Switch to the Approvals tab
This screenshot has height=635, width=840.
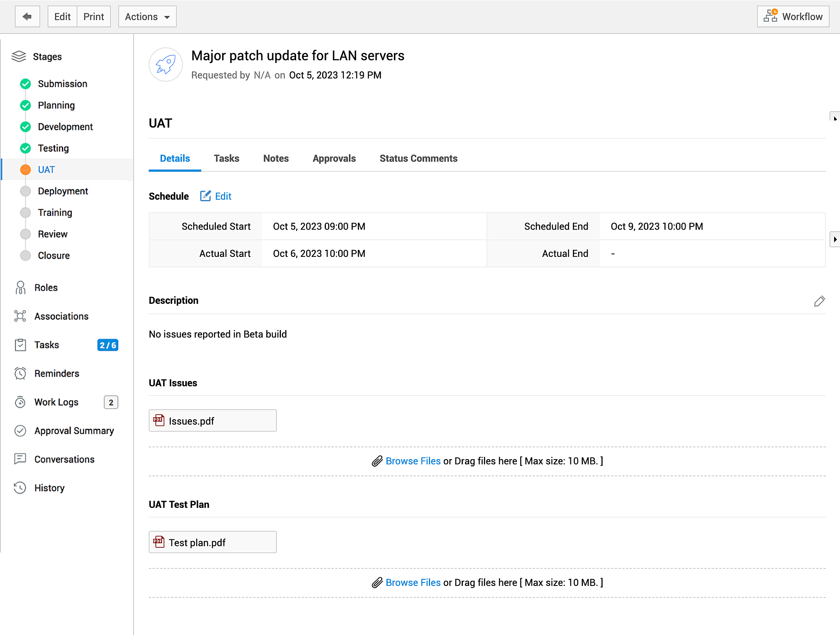click(334, 158)
